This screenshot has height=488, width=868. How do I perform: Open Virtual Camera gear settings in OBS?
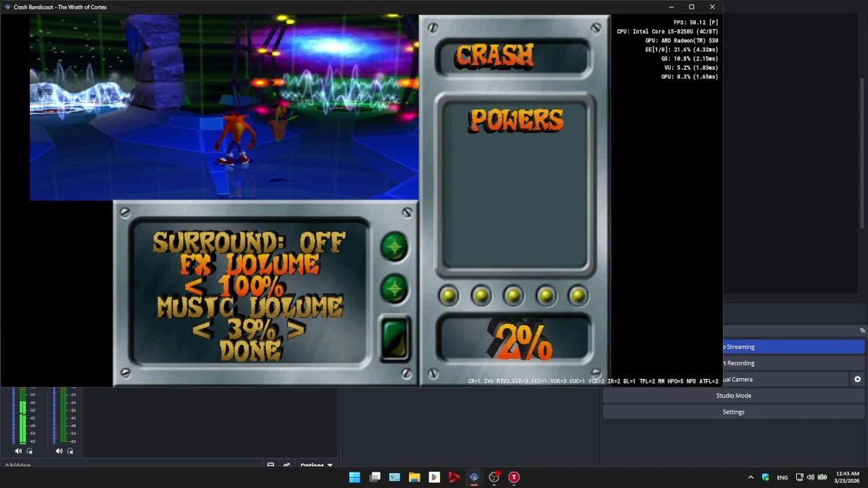coord(857,380)
